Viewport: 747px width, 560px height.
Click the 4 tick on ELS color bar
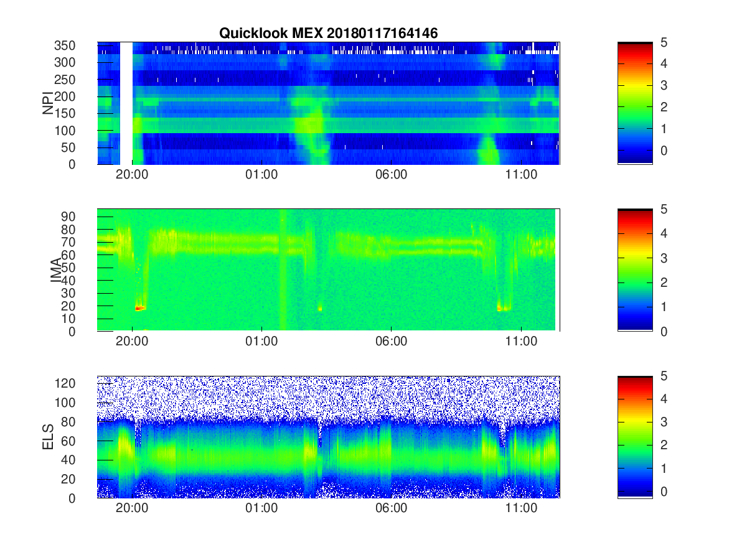pos(663,398)
